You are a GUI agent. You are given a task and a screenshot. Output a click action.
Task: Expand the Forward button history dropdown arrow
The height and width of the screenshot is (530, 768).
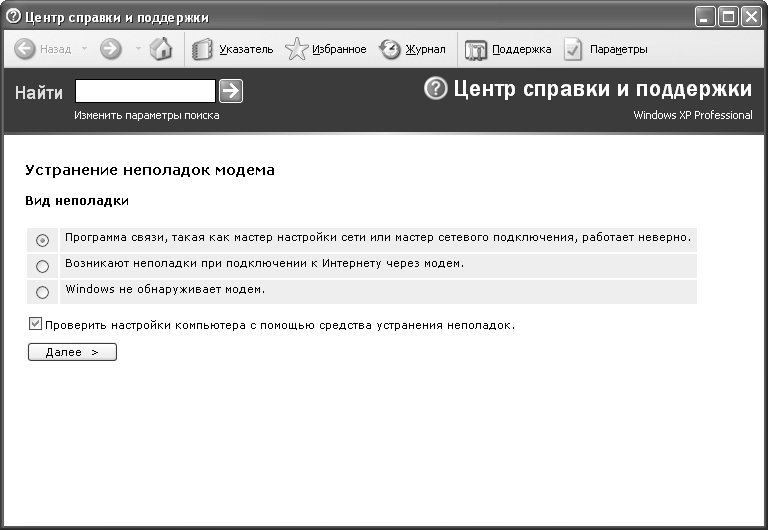tap(137, 49)
